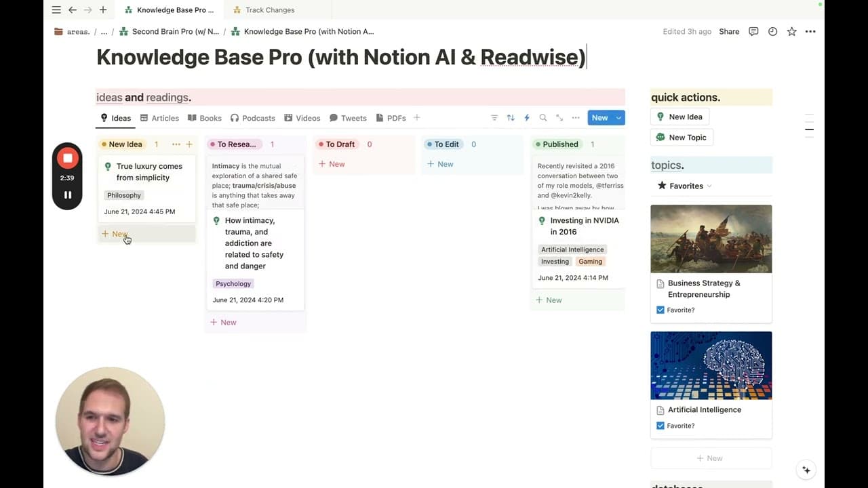
Task: Click the Philosophy tag
Action: click(124, 195)
